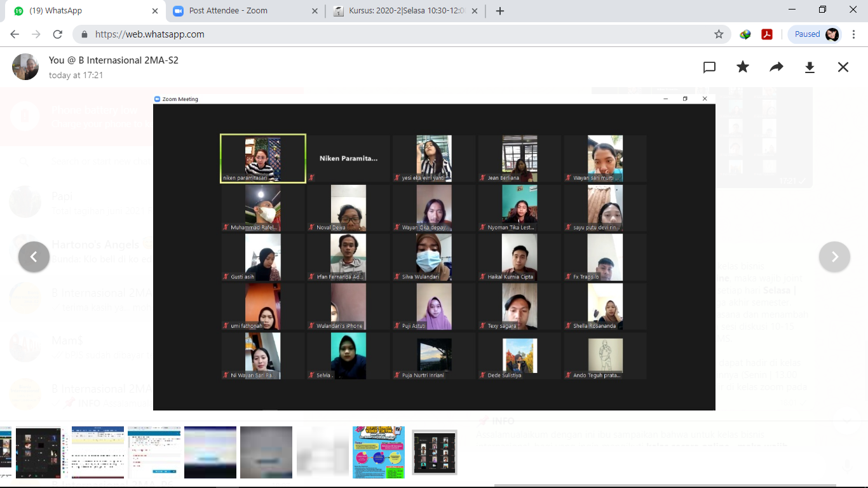
Task: Click the 'Puji Astuti' label in the image
Action: tap(415, 327)
